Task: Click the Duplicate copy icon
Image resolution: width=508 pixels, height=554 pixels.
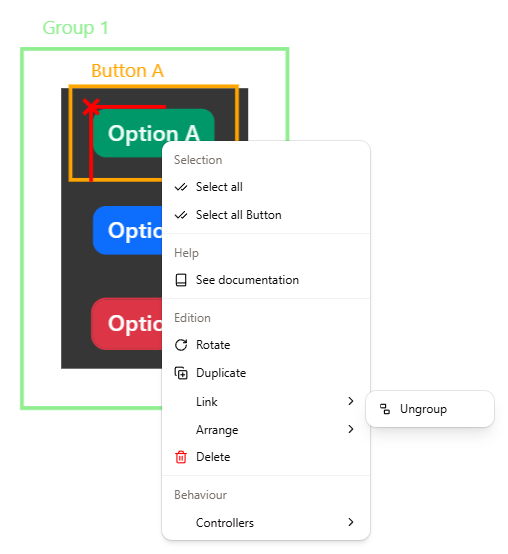Action: click(181, 373)
